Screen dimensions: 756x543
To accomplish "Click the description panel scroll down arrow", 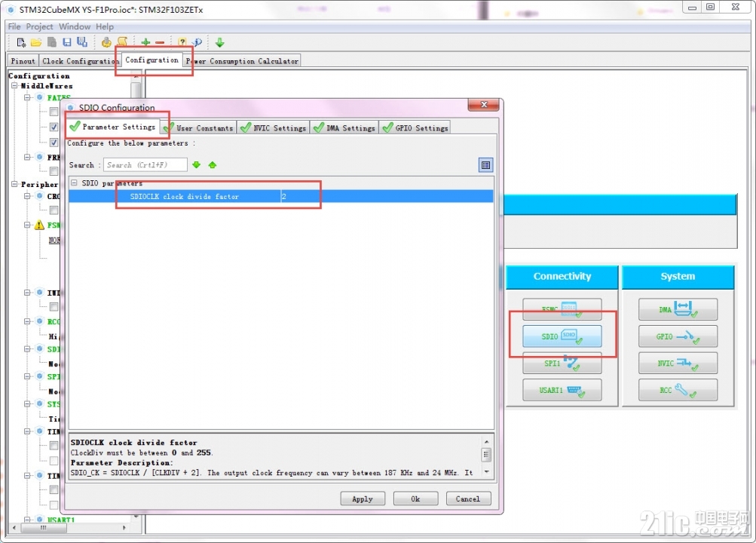I will (486, 471).
